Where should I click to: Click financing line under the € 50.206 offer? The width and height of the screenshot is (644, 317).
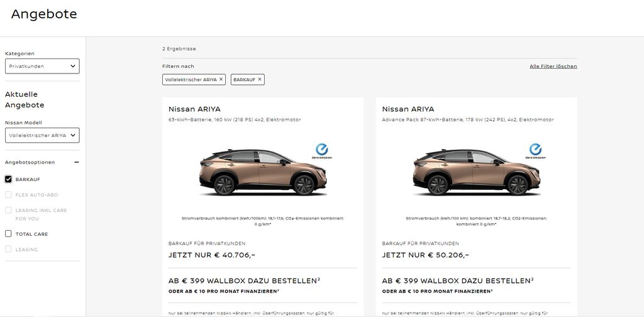coord(438,291)
